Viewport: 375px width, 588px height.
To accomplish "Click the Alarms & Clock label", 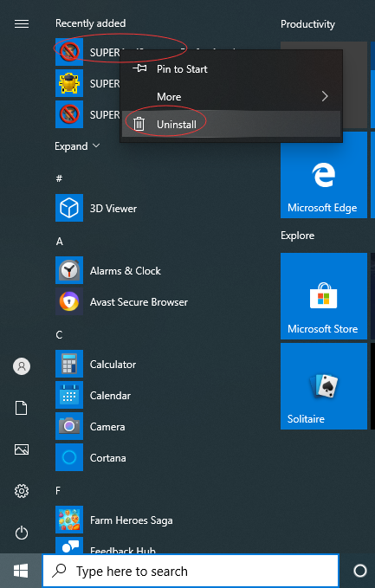I will coord(126,271).
